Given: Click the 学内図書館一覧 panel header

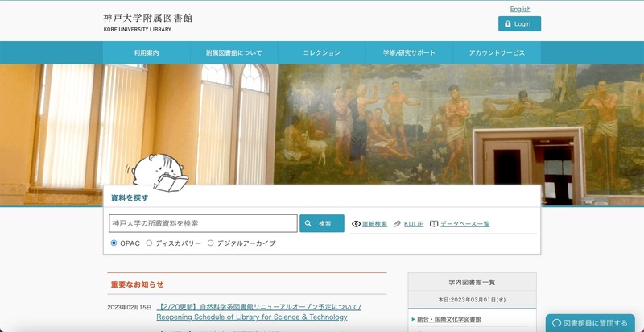Looking at the screenshot, I should (x=473, y=282).
